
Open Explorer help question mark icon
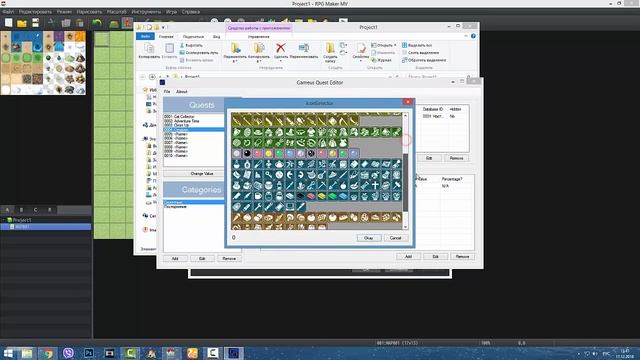tap(473, 36)
